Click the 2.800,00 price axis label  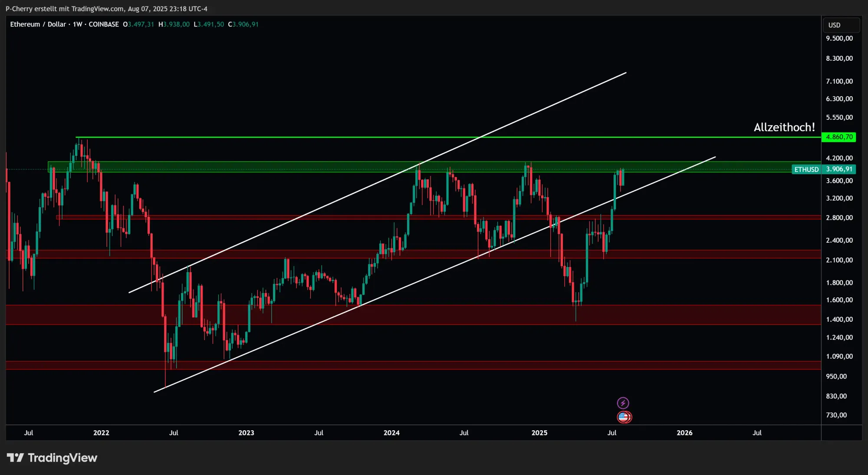click(x=839, y=218)
